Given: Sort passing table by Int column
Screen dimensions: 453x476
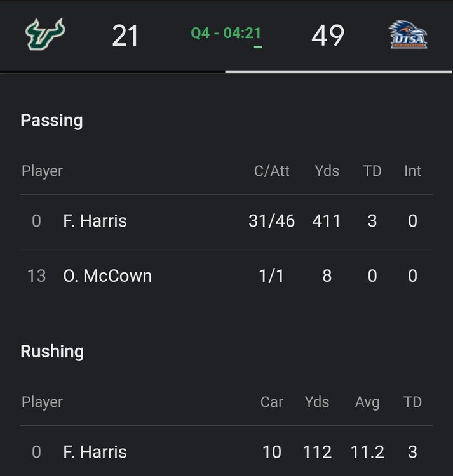Looking at the screenshot, I should coord(412,171).
